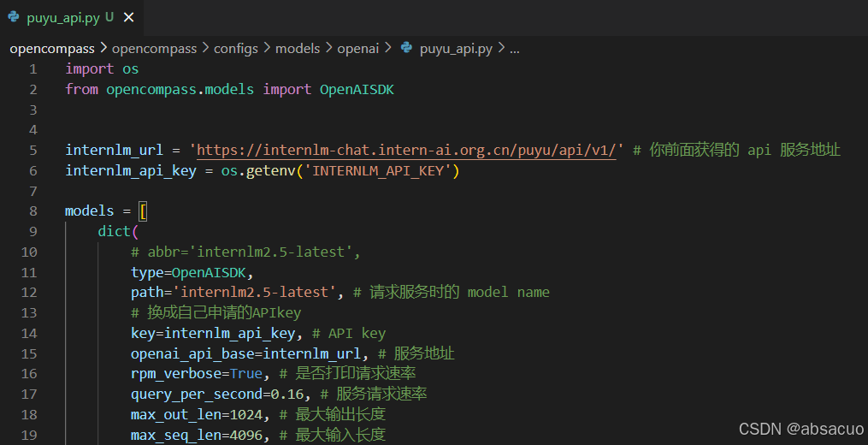This screenshot has width=868, height=445.
Task: Open the openai breadcrumb
Action: point(358,49)
